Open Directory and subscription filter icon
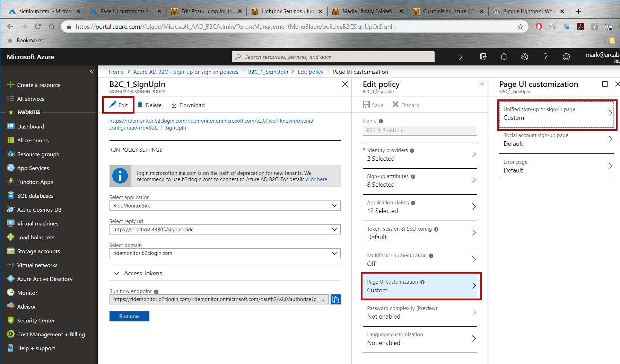 point(483,57)
